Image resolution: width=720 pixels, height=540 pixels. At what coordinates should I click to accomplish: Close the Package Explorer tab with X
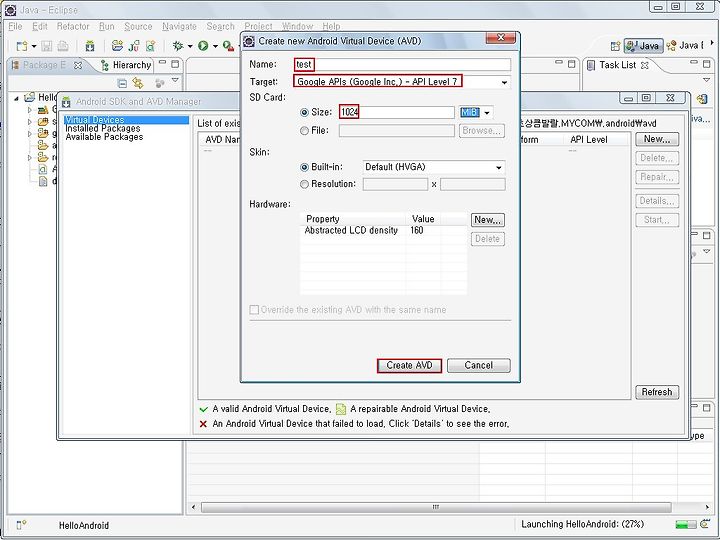pos(78,65)
